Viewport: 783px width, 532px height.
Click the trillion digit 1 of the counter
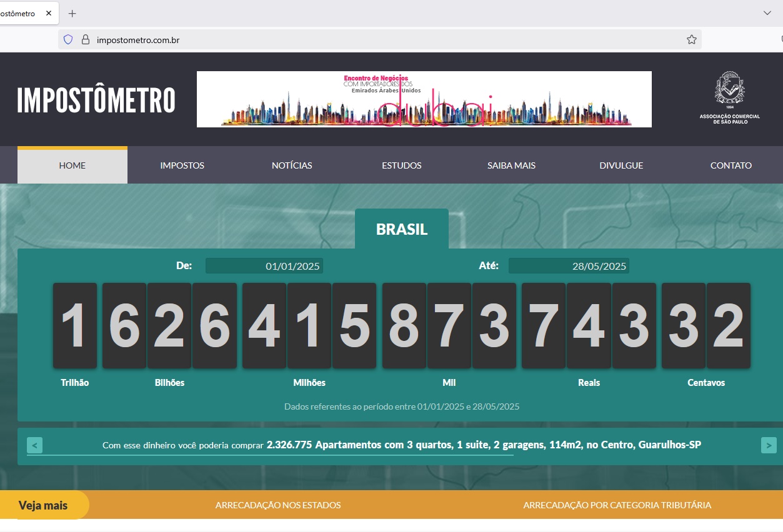point(75,325)
